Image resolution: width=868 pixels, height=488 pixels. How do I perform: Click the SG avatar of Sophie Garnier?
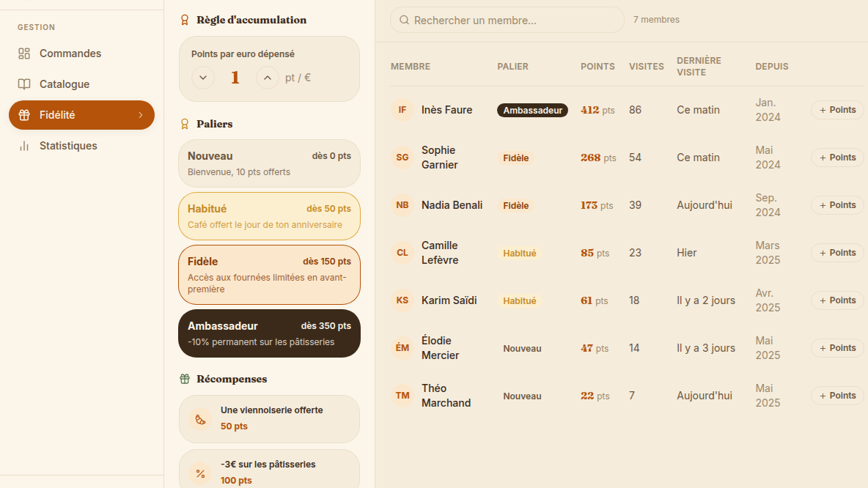coord(402,158)
